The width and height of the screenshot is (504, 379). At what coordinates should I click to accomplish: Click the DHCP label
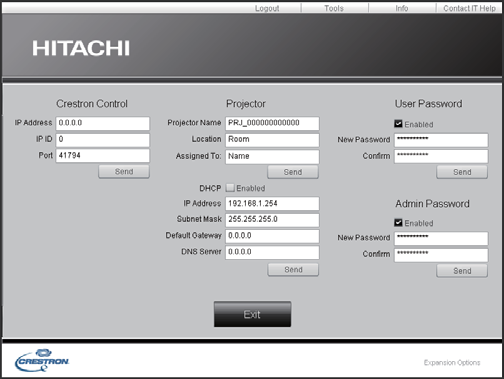click(x=210, y=188)
